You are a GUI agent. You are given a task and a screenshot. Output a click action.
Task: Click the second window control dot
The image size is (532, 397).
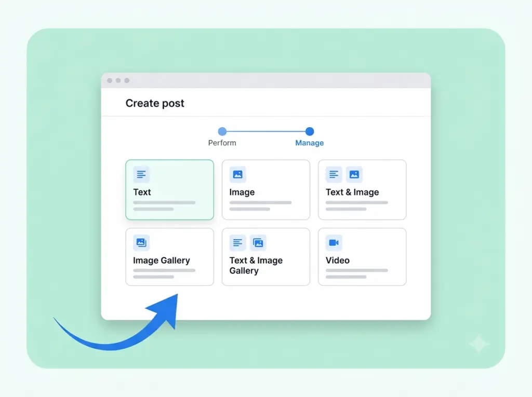point(118,80)
